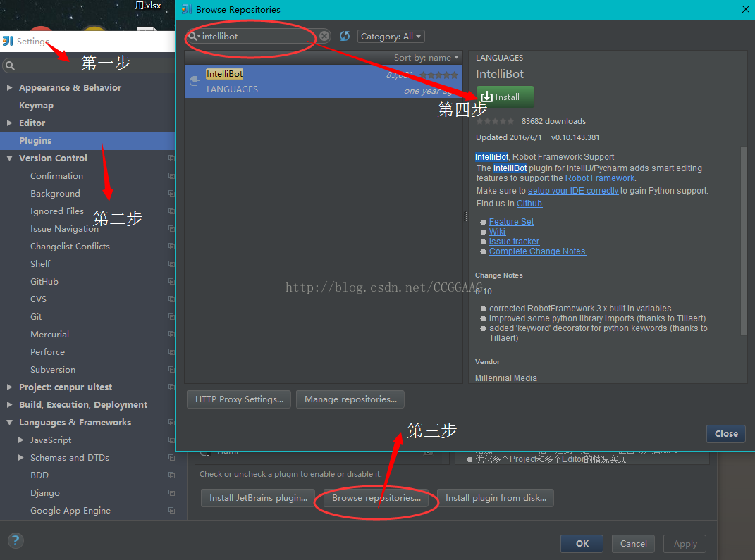
Task: Click Browse repositories button in Settings
Action: tap(376, 498)
